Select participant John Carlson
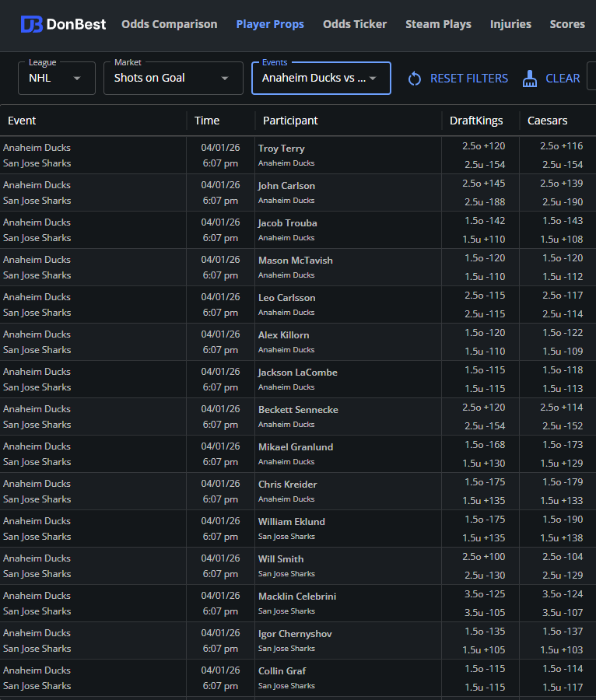Viewport: 596px width, 700px height. point(286,186)
